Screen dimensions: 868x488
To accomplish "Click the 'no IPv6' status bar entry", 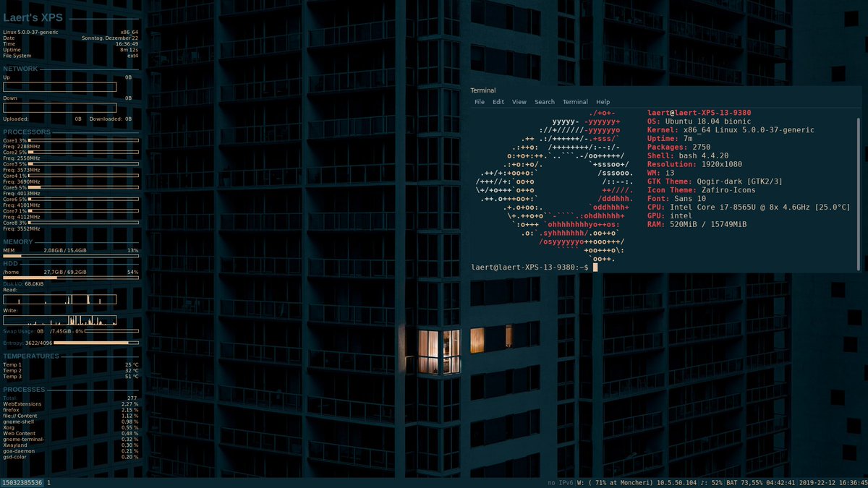I will (x=561, y=482).
